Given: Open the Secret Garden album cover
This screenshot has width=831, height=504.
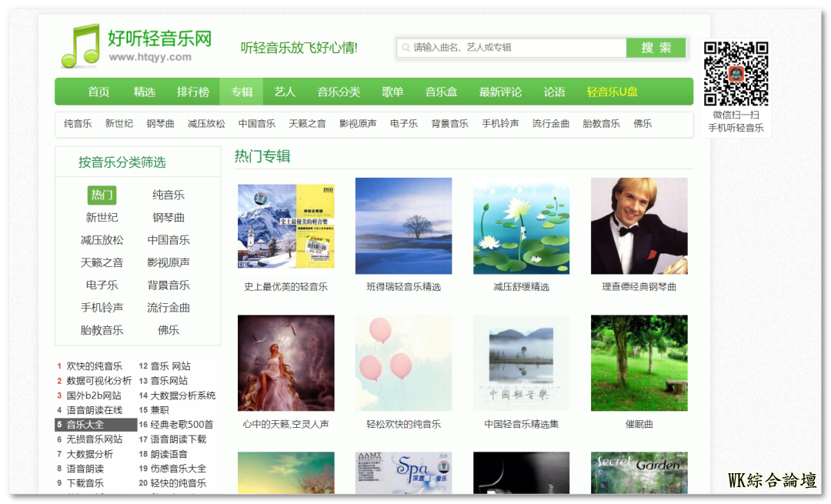Looking at the screenshot, I should point(639,472).
